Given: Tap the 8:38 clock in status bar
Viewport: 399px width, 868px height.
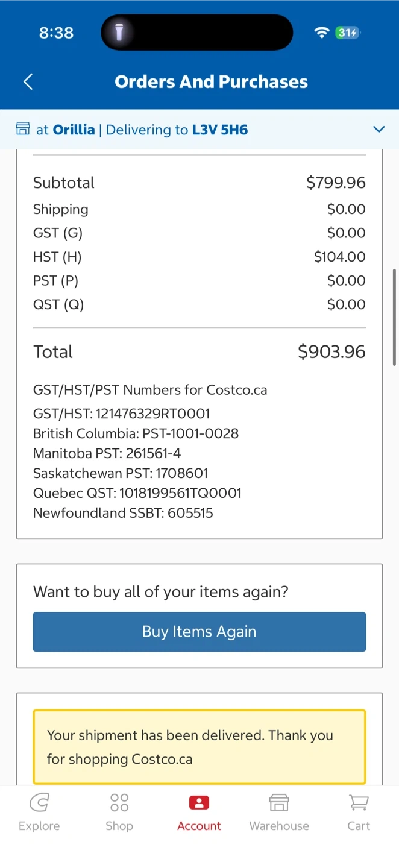Looking at the screenshot, I should click(56, 33).
